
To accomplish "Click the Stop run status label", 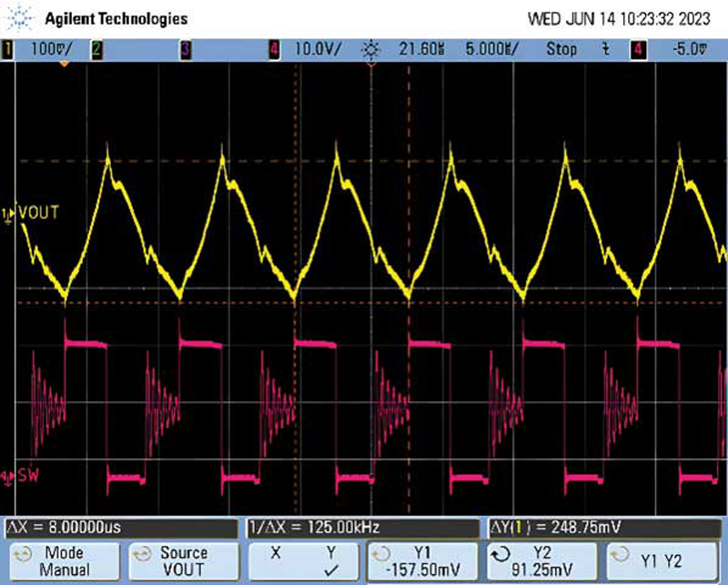I will (x=561, y=49).
